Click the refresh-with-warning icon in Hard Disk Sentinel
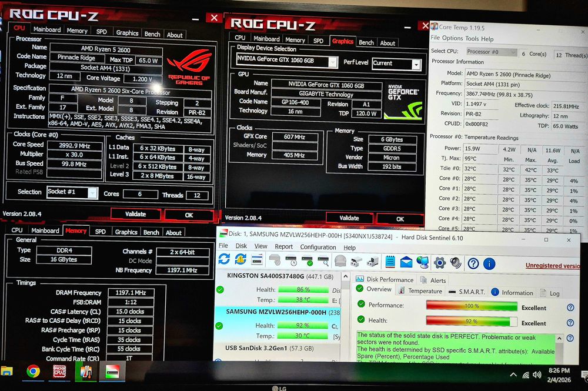 [240, 259]
